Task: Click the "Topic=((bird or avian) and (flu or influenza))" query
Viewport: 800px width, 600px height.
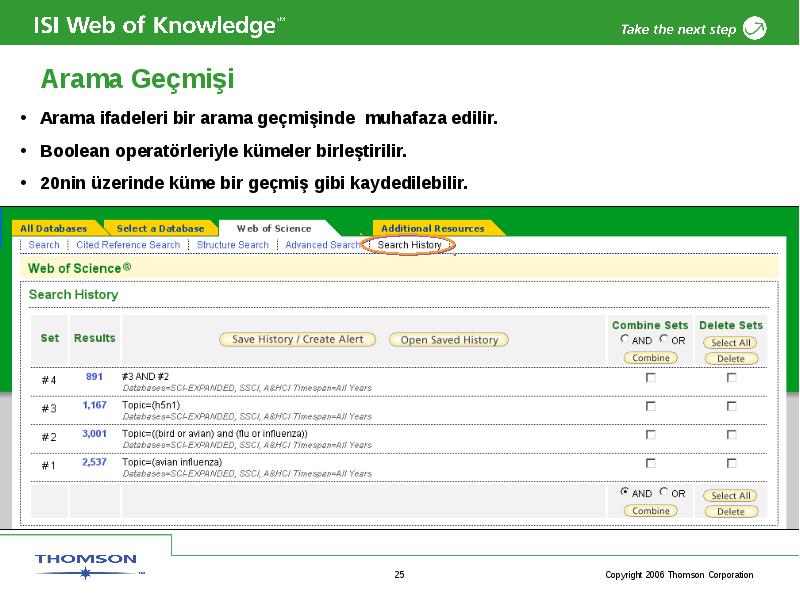Action: pos(215,434)
